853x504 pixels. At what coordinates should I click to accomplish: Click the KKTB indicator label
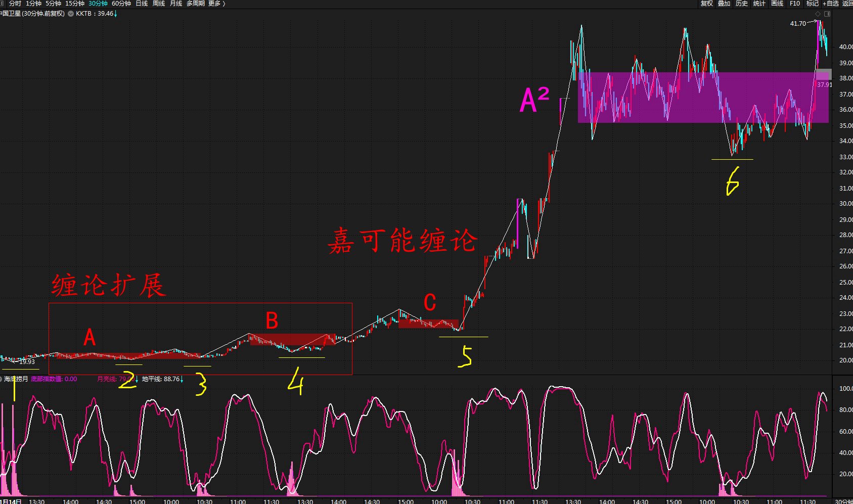[x=83, y=14]
